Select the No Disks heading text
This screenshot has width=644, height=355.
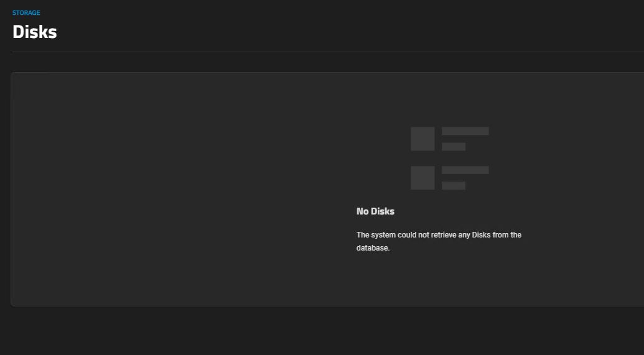pyautogui.click(x=375, y=211)
